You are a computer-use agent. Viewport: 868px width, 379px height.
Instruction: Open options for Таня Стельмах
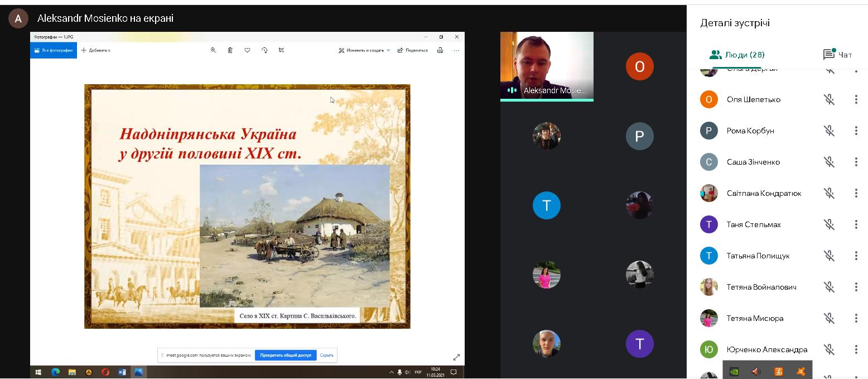856,224
